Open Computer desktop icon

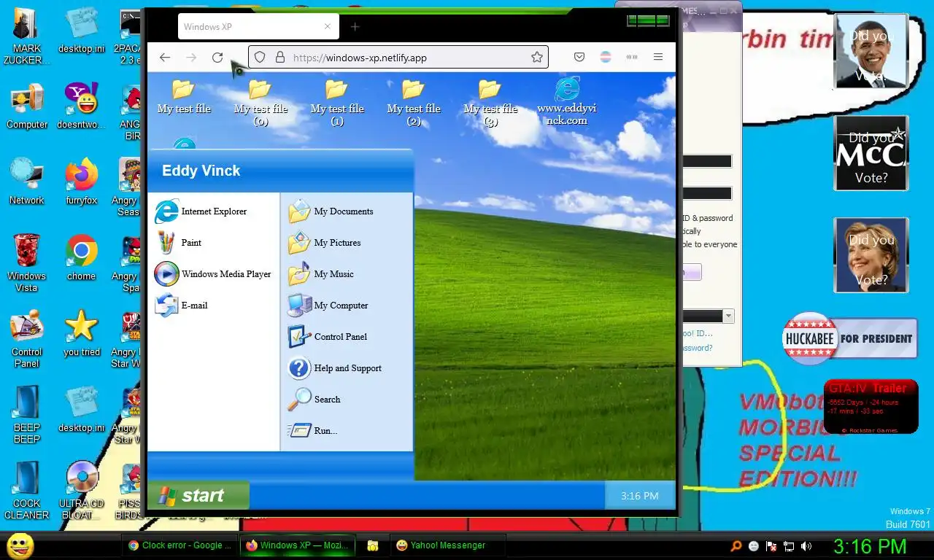(27, 106)
